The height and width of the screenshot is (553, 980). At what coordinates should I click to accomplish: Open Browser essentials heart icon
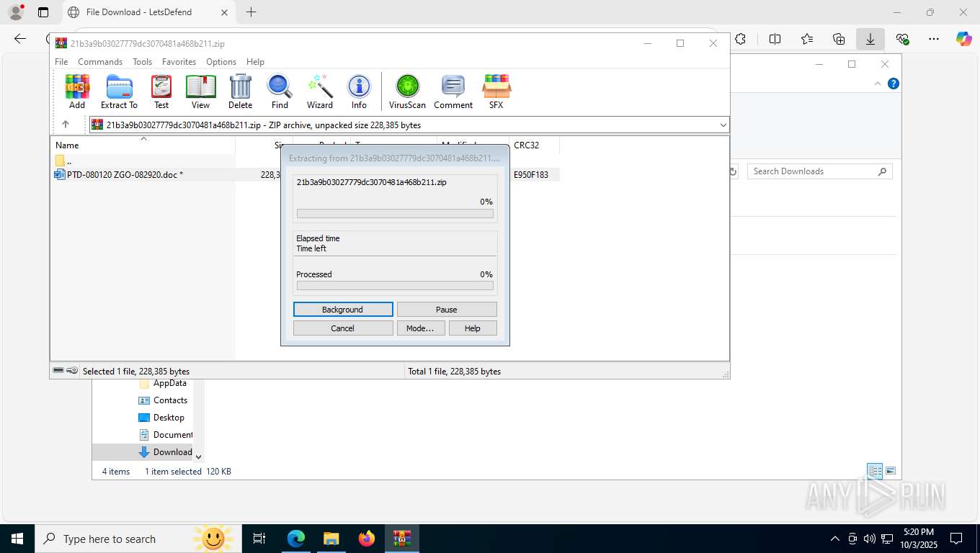[902, 39]
